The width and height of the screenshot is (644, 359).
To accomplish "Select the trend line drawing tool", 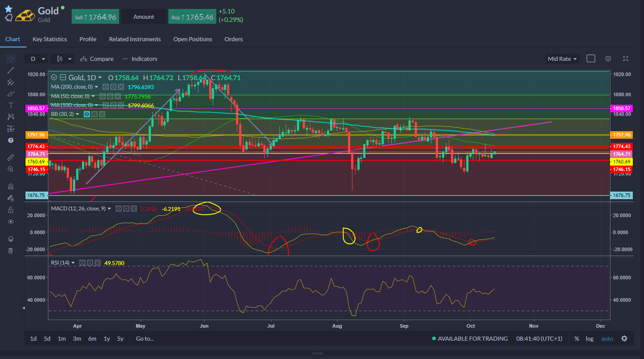I will tap(11, 70).
